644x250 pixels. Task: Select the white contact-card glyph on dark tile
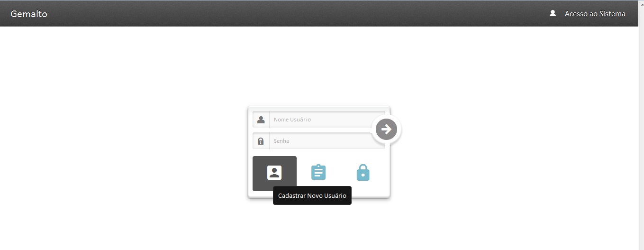point(274,172)
